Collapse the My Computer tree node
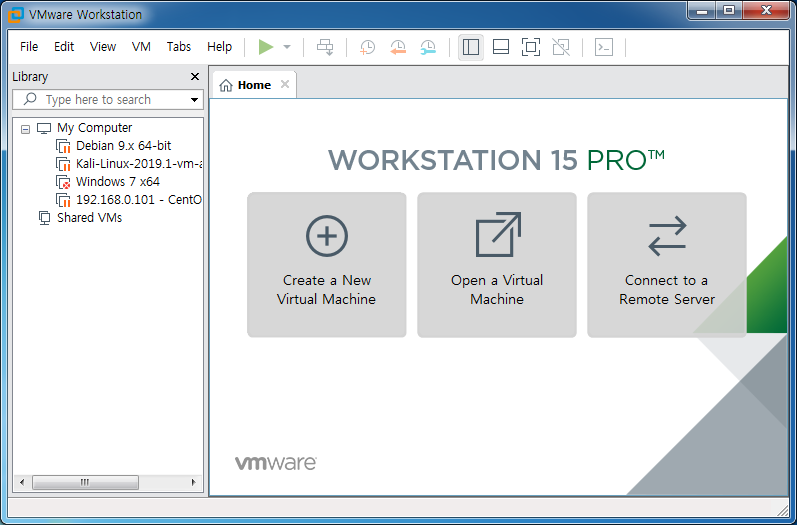Image resolution: width=797 pixels, height=525 pixels. (x=25, y=129)
